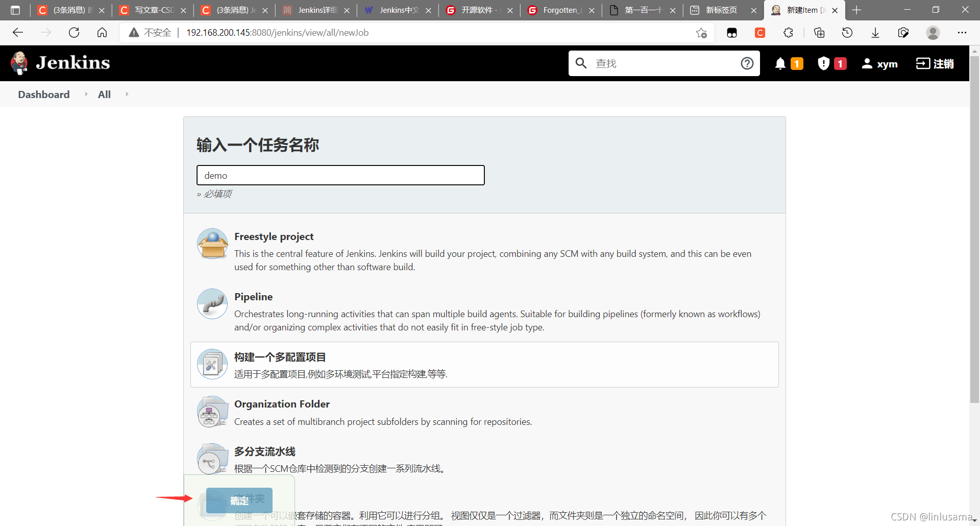This screenshot has height=526, width=980.
Task: Click the 多分支流水线 pipeline icon
Action: coord(212,458)
